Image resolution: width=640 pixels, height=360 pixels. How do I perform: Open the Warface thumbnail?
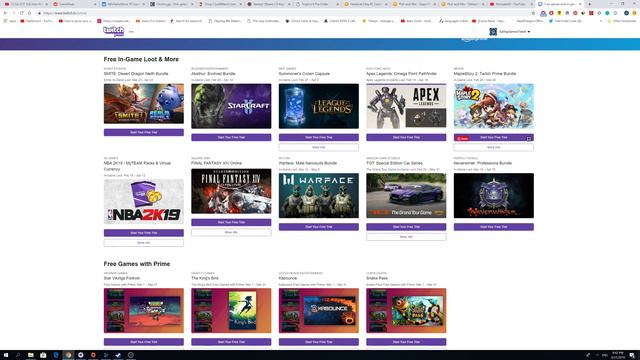click(x=319, y=196)
